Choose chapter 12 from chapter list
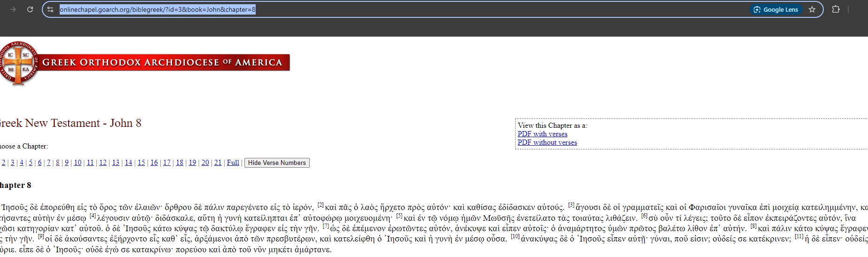The image size is (868, 257). click(x=102, y=163)
